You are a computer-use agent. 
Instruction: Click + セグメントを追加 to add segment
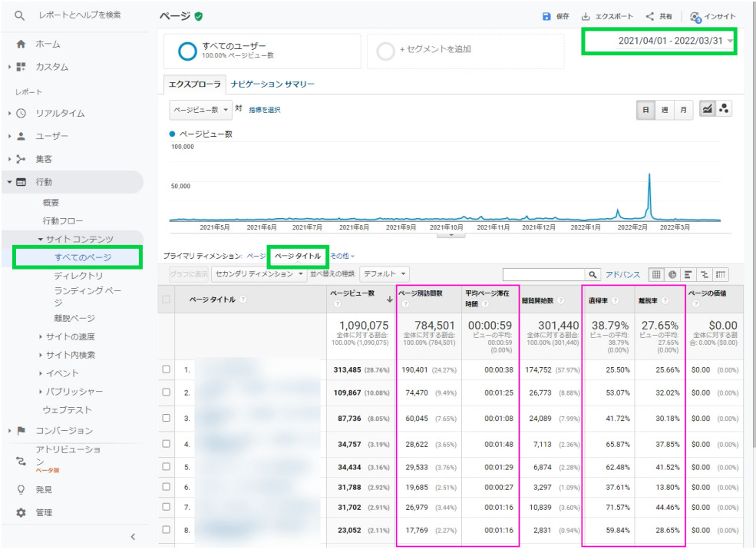click(x=435, y=50)
